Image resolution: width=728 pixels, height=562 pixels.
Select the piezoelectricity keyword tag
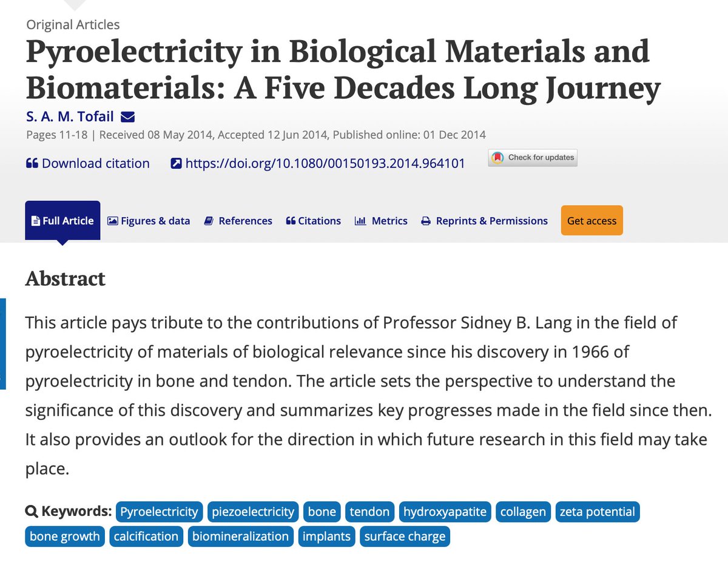[x=253, y=512]
